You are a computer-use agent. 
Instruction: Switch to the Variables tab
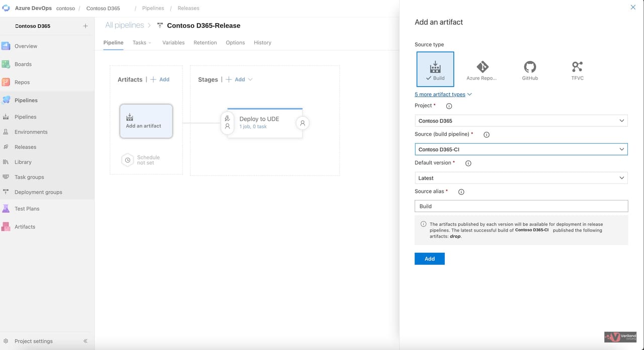[x=174, y=43]
